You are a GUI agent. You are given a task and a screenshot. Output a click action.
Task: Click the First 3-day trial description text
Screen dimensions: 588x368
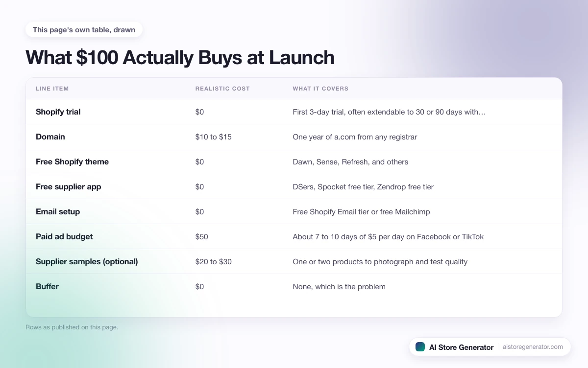point(389,112)
